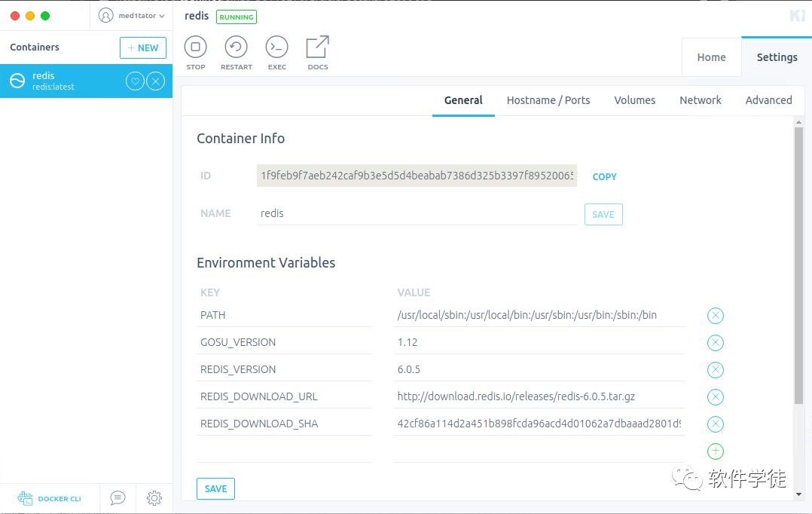Edit the REDIS_DOWNLOAD_URL value field
This screenshot has width=812, height=514.
tap(539, 396)
